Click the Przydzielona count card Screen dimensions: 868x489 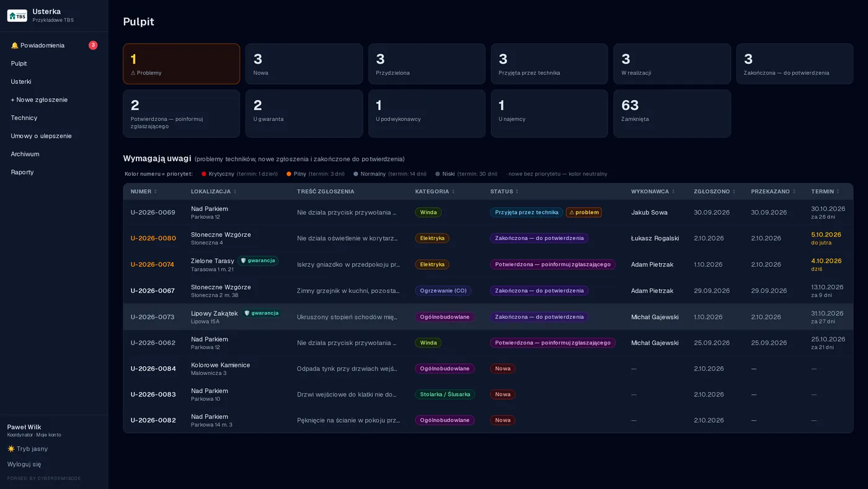coord(427,64)
